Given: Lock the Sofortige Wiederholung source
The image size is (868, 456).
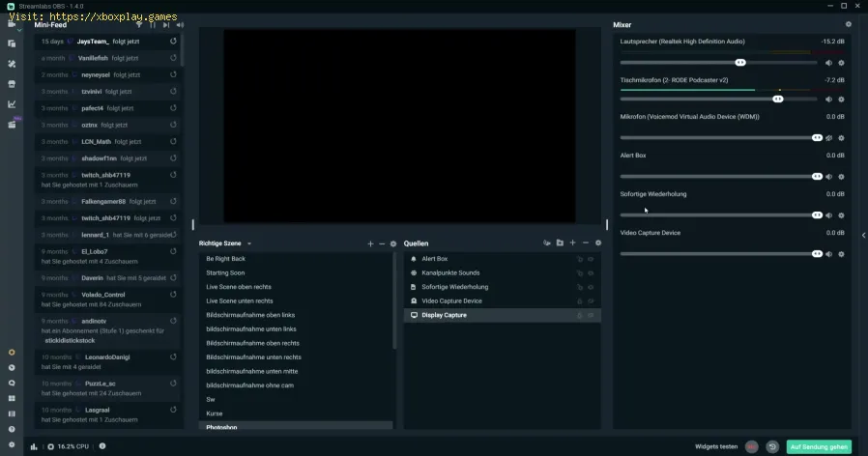Looking at the screenshot, I should coord(580,287).
